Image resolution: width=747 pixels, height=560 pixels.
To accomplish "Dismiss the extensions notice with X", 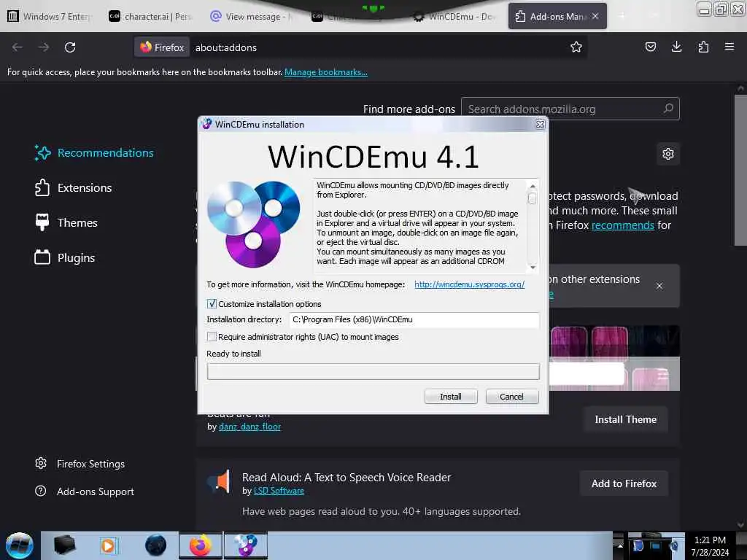I will 659,286.
